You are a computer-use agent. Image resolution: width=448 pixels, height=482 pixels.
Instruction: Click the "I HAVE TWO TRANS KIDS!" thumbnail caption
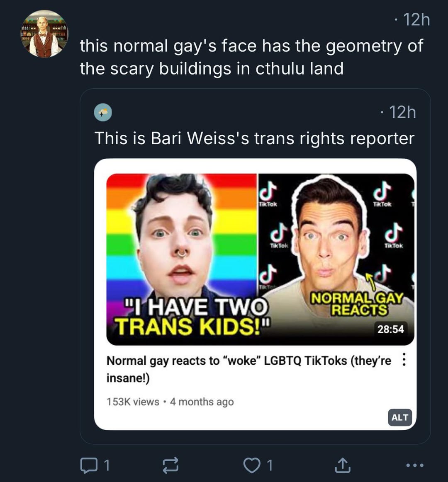(x=192, y=317)
